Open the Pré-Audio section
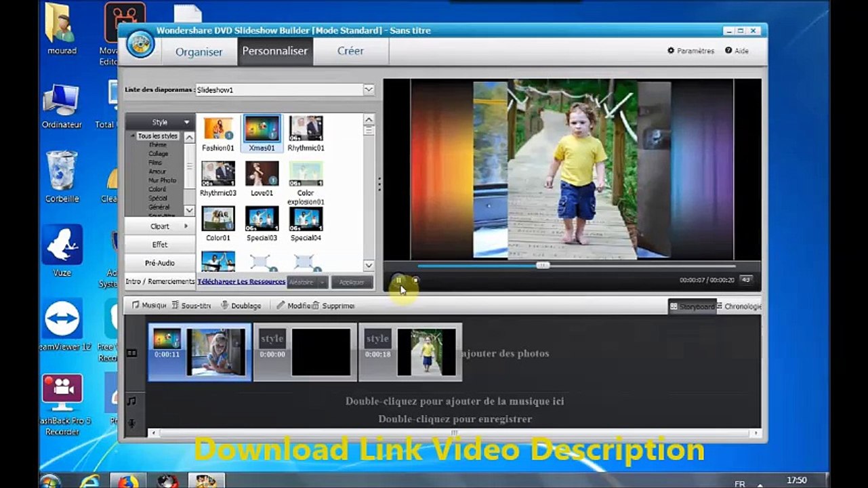The width and height of the screenshot is (868, 488). coord(160,263)
